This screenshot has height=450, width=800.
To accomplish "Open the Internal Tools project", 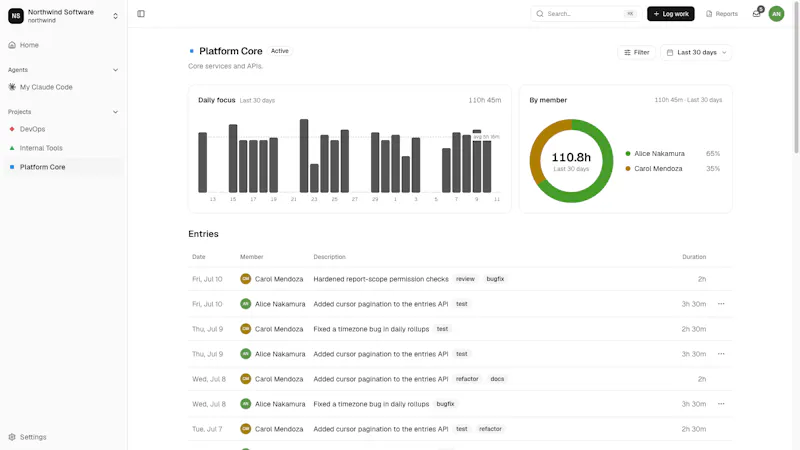I will coord(63,148).
